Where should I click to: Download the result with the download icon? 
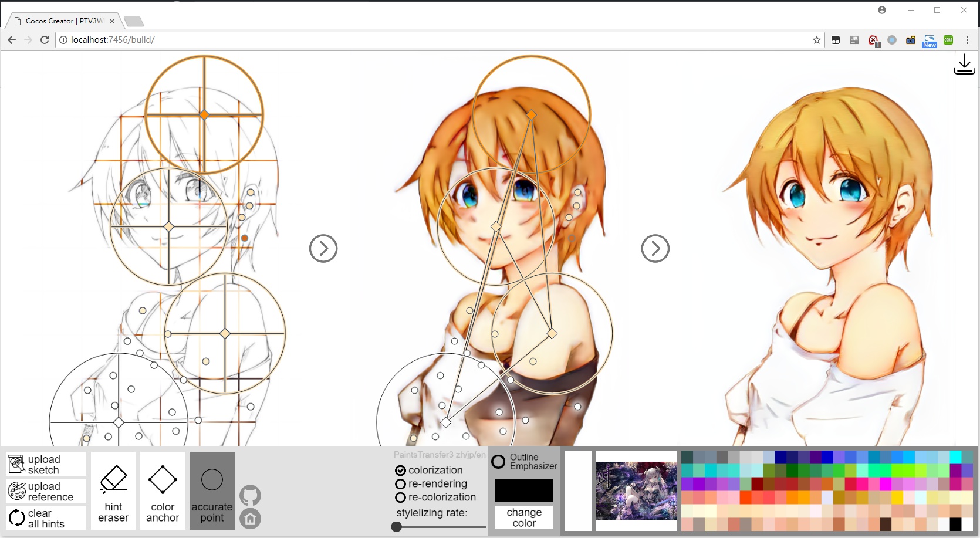(964, 65)
